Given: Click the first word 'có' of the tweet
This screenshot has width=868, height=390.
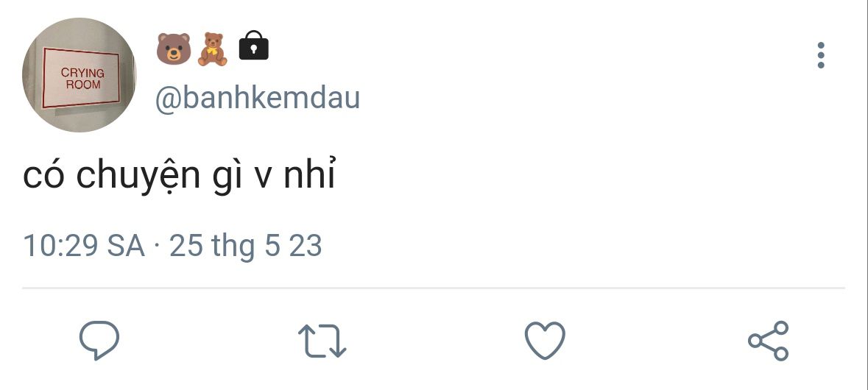Looking at the screenshot, I should pos(43,175).
